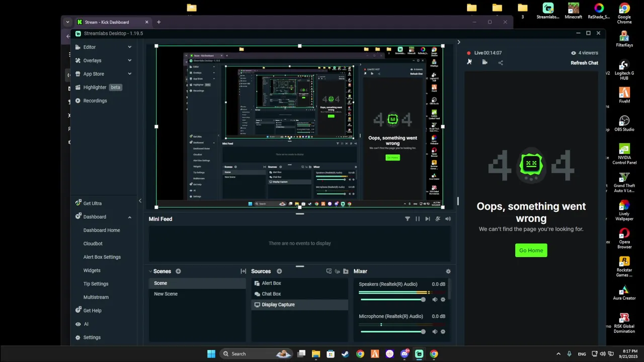The image size is (644, 362).
Task: Select the Stream - Kick Dashboard tab
Action: (x=112, y=22)
